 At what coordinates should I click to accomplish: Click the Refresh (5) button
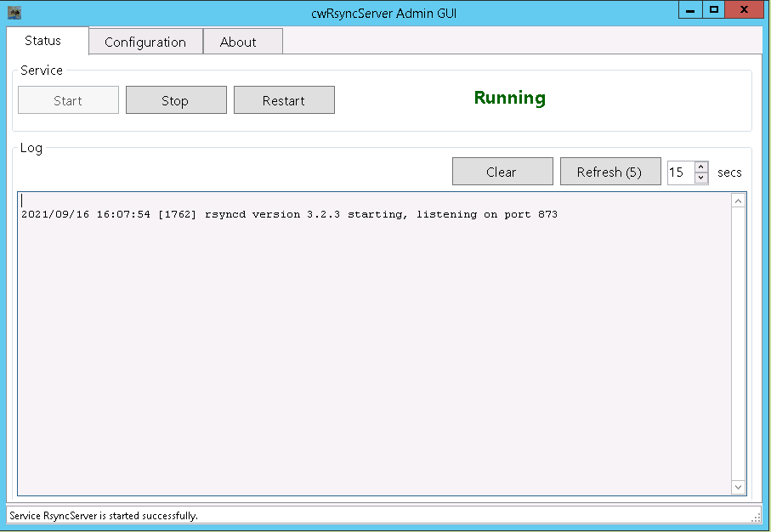coord(609,171)
